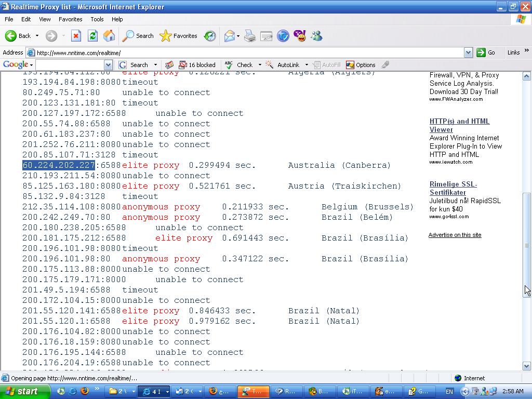
Task: Go to the Home page
Action: (109, 36)
